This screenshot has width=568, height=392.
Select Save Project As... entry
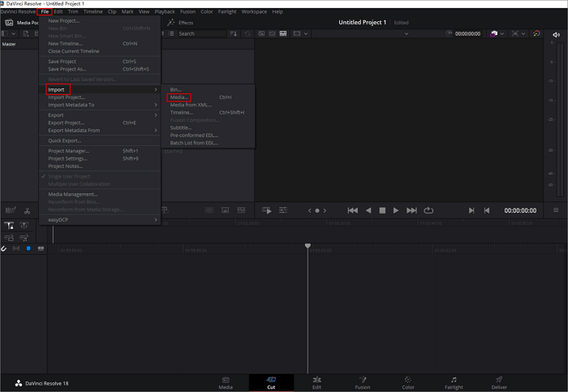tap(67, 69)
